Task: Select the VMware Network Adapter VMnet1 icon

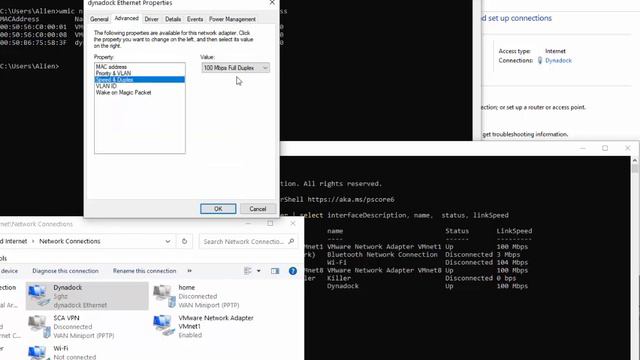Action: click(164, 325)
